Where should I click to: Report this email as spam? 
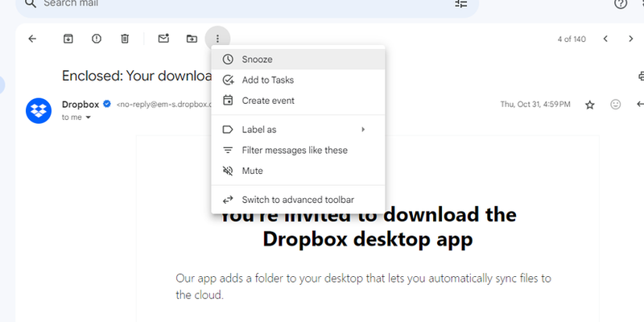coord(97,38)
